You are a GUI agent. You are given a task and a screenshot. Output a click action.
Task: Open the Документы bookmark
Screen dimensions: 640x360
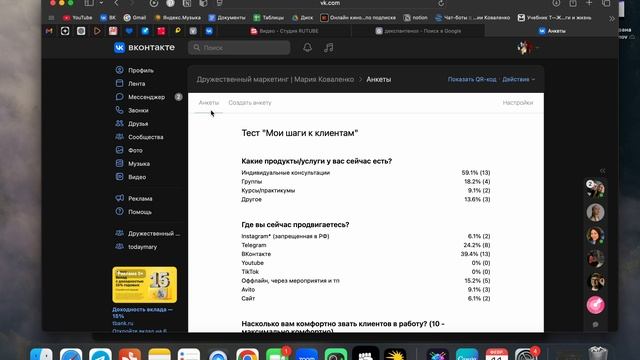click(227, 18)
